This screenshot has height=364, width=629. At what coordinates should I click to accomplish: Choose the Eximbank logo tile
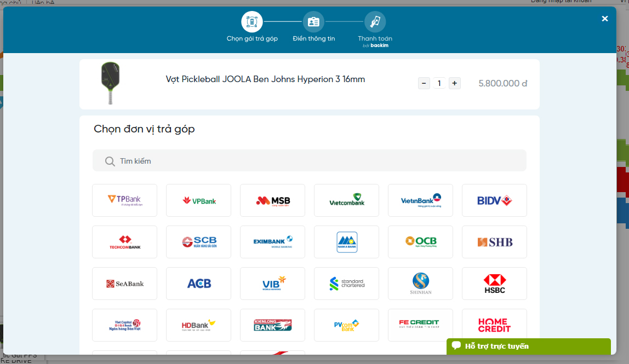pyautogui.click(x=272, y=242)
